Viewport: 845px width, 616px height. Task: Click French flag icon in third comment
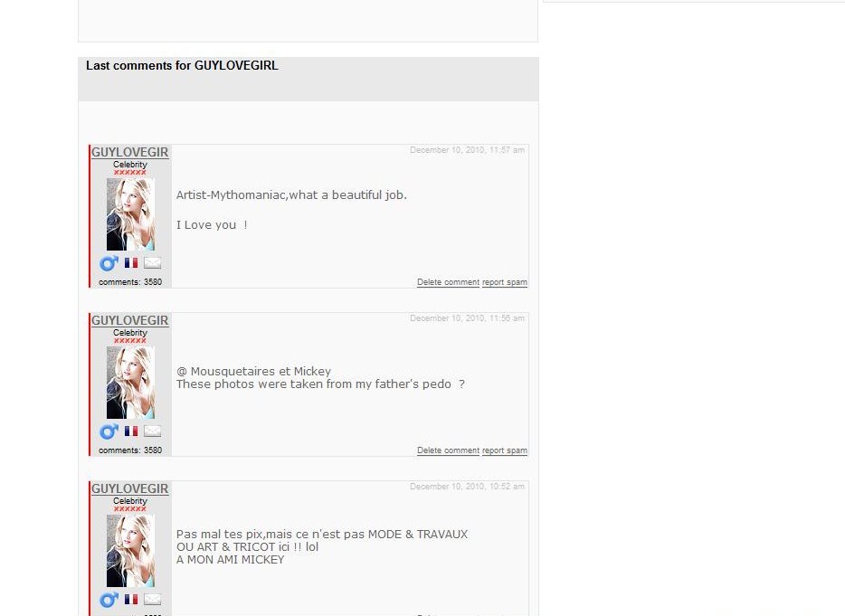(131, 599)
